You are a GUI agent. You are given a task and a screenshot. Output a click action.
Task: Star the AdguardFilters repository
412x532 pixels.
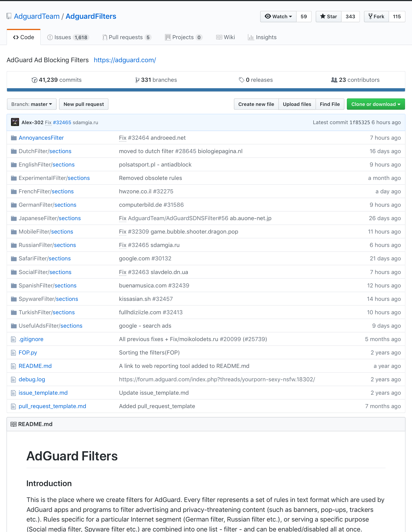click(329, 17)
